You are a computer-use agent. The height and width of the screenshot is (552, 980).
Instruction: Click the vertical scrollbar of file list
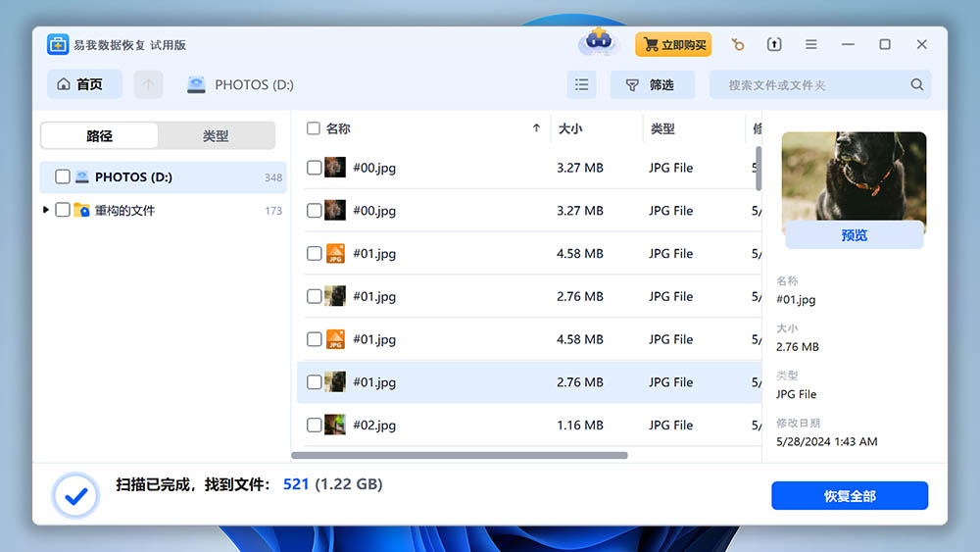759,169
